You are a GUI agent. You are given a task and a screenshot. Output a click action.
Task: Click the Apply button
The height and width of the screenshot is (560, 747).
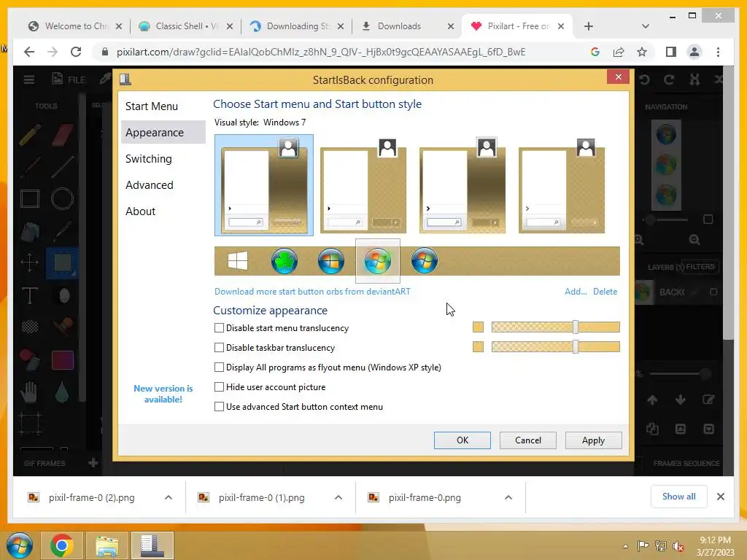tap(593, 440)
